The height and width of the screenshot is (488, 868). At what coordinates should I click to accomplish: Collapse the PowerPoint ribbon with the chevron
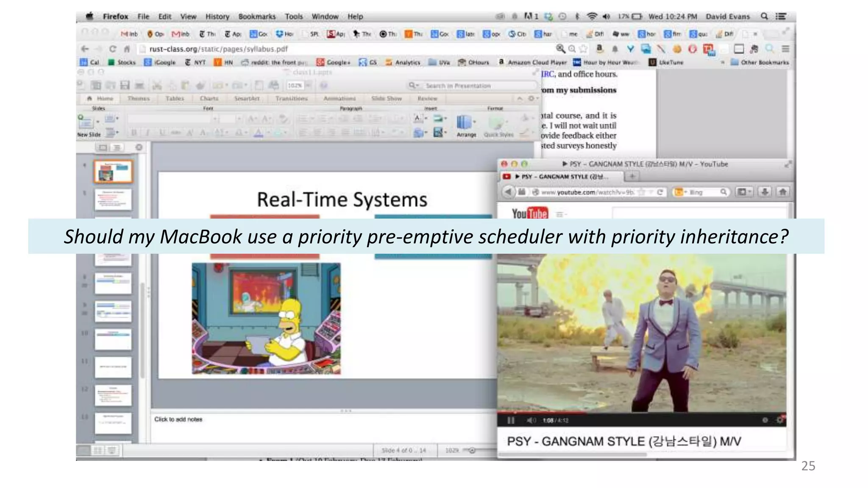point(520,98)
